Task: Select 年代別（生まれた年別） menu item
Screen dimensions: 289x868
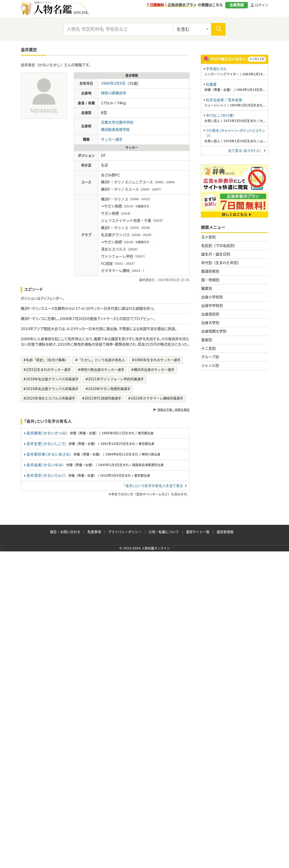Action: (235, 263)
